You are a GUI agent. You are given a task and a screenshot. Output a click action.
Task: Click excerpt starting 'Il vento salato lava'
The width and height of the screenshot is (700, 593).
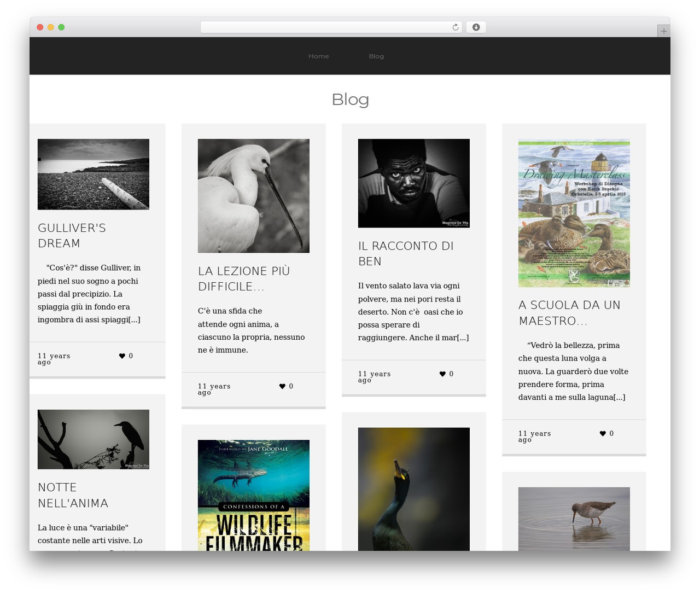[x=413, y=312]
